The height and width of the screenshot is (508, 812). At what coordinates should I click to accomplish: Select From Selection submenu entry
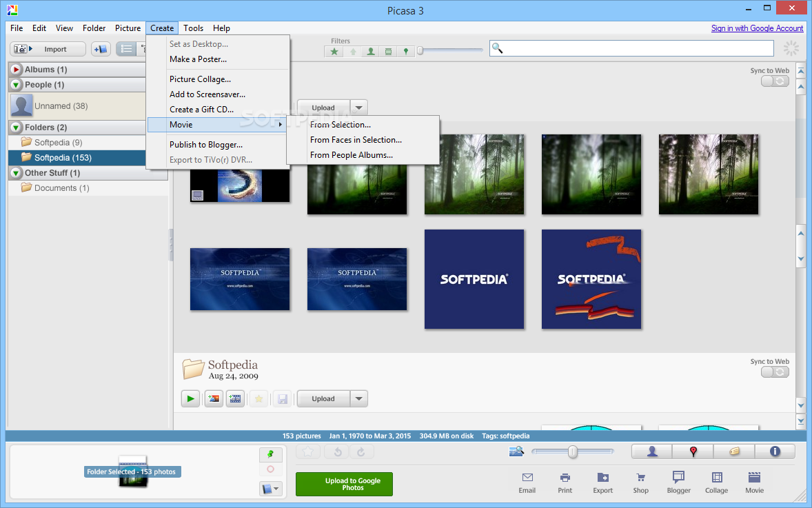(x=363, y=125)
